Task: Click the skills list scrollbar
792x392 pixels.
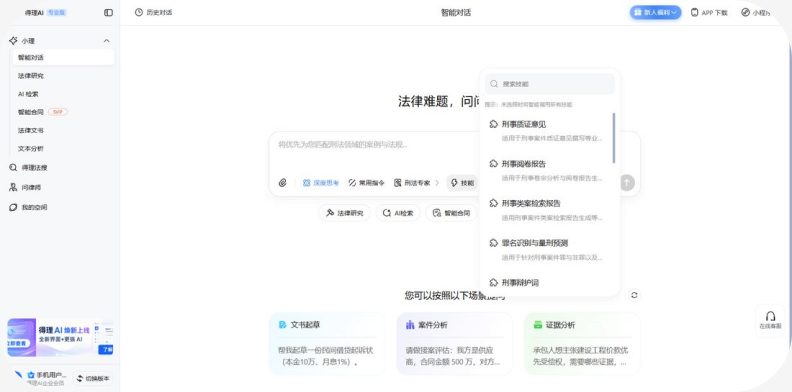Action: click(614, 138)
